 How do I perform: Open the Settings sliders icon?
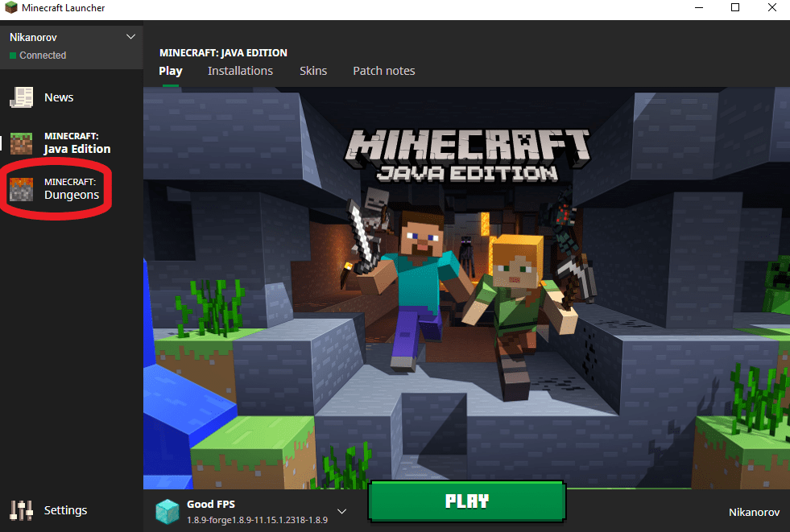click(x=21, y=510)
